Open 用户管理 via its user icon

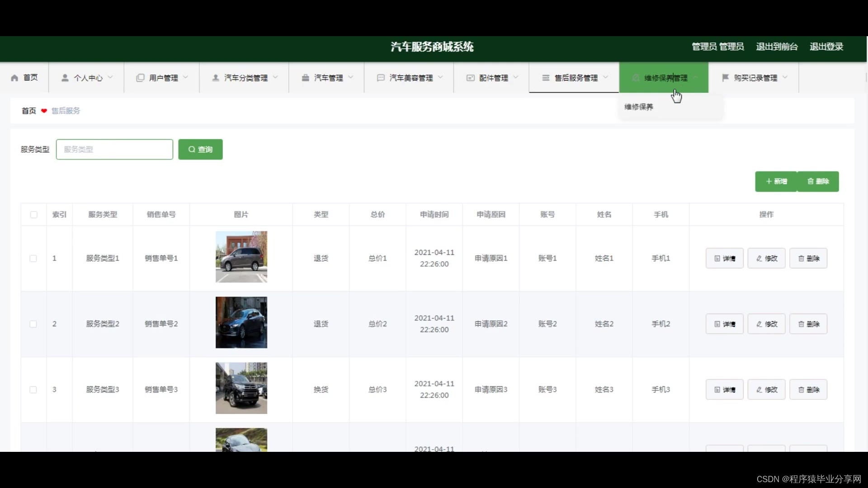pos(140,77)
